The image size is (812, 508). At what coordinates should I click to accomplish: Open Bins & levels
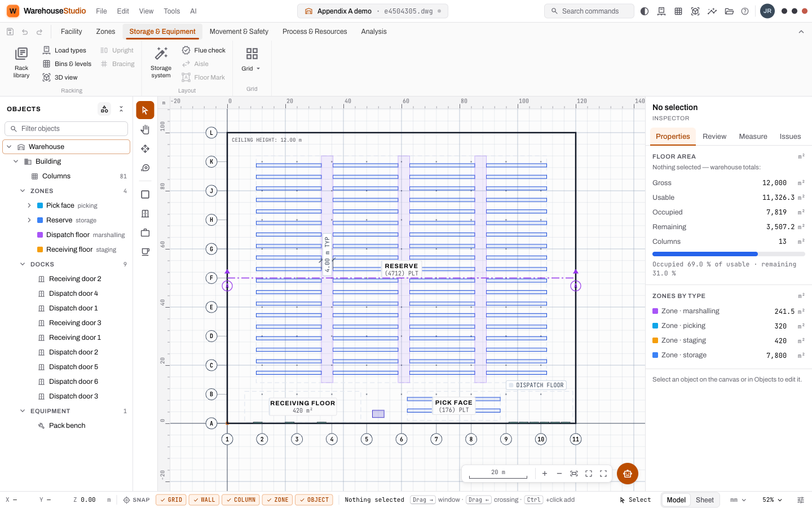tap(67, 64)
